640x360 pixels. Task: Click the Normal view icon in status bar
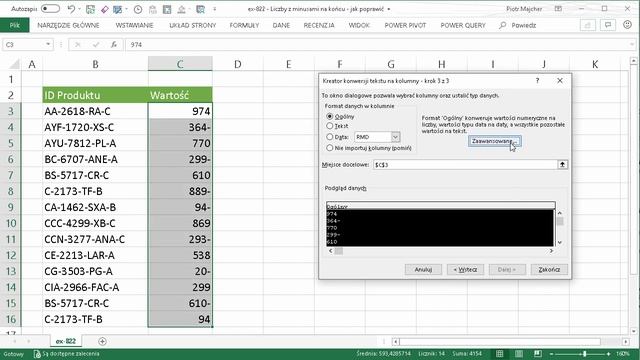500,354
